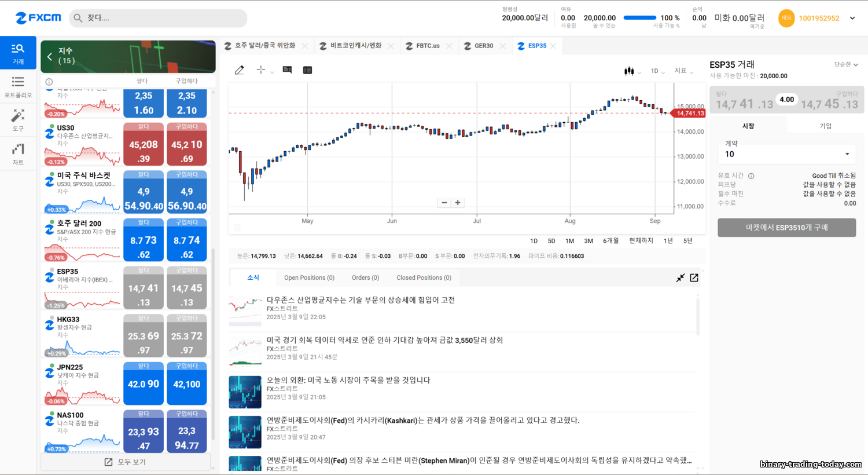Select the 1M chart range
Viewport: 868px width, 475px height.
click(x=569, y=241)
